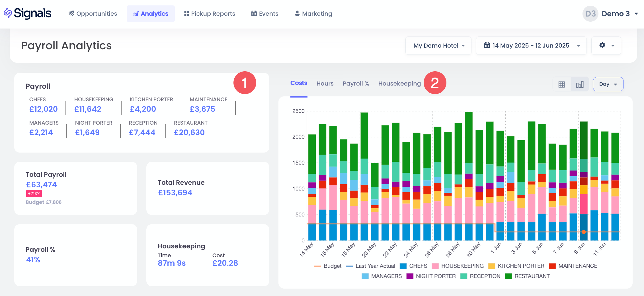Screen dimensions: 644x296
Task: Click red step marker number 1
Action: [x=245, y=83]
